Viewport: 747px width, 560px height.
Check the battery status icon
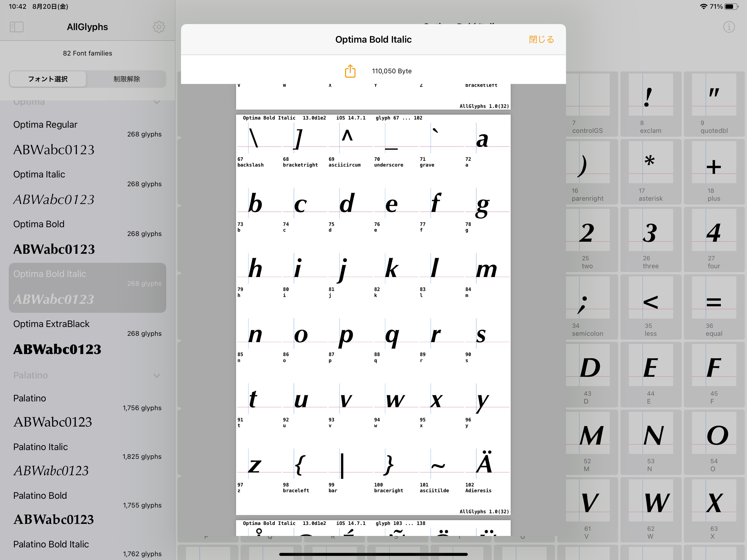[x=731, y=6]
